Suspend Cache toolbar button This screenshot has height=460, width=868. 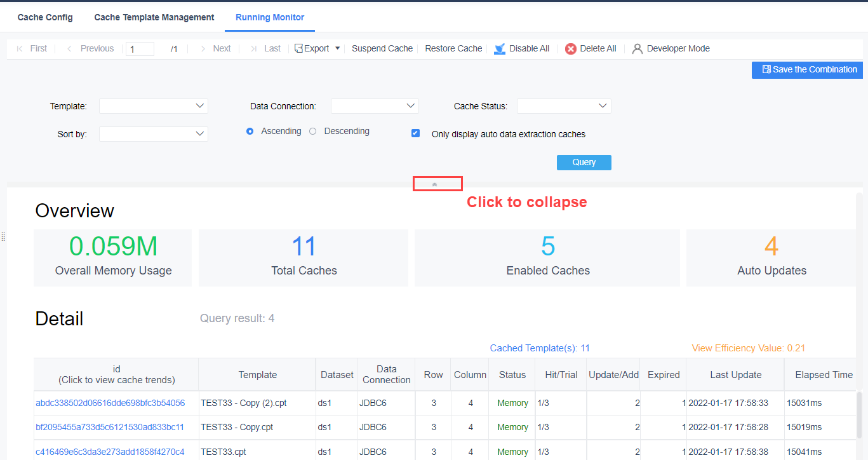[x=382, y=48]
